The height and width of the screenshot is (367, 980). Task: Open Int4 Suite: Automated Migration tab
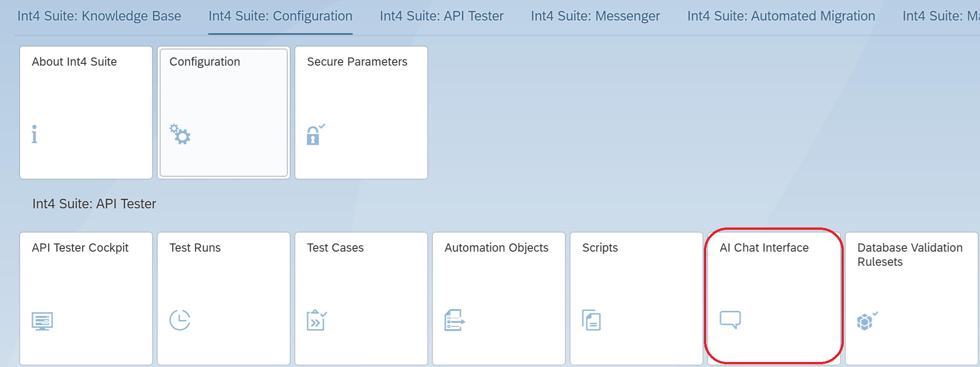[x=781, y=16]
